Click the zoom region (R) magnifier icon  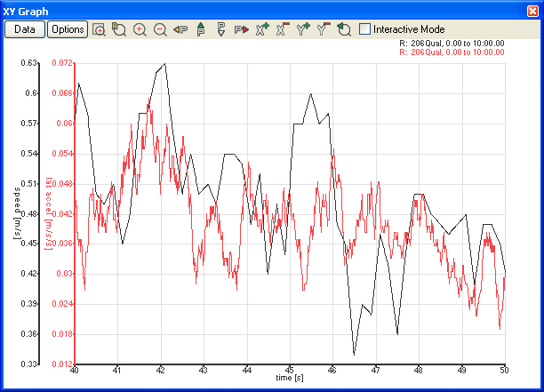119,29
